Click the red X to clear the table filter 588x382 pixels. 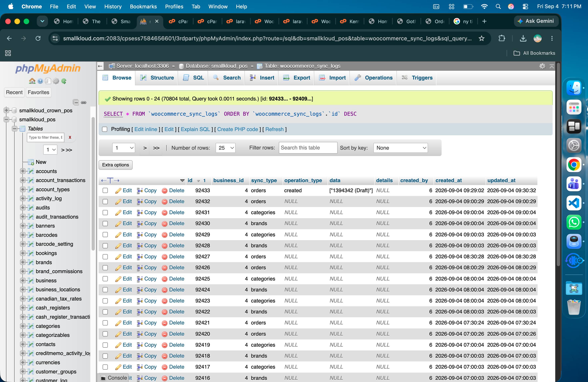tap(70, 137)
